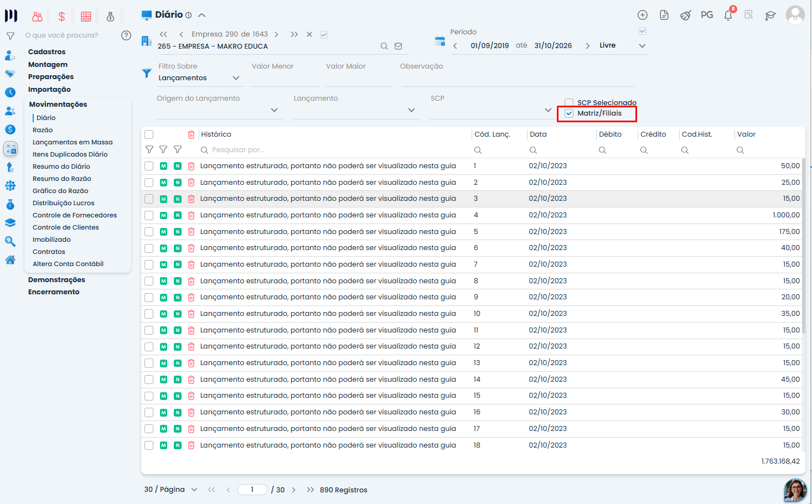
Task: Toggle the select-all checkbox in table header
Action: (149, 134)
